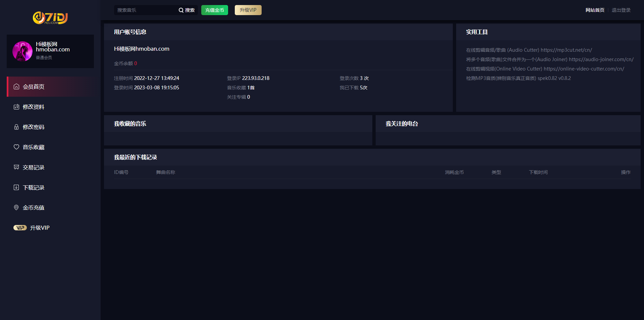The image size is (644, 320).
Task: Click the 关注专辑 0 count
Action: click(x=238, y=97)
